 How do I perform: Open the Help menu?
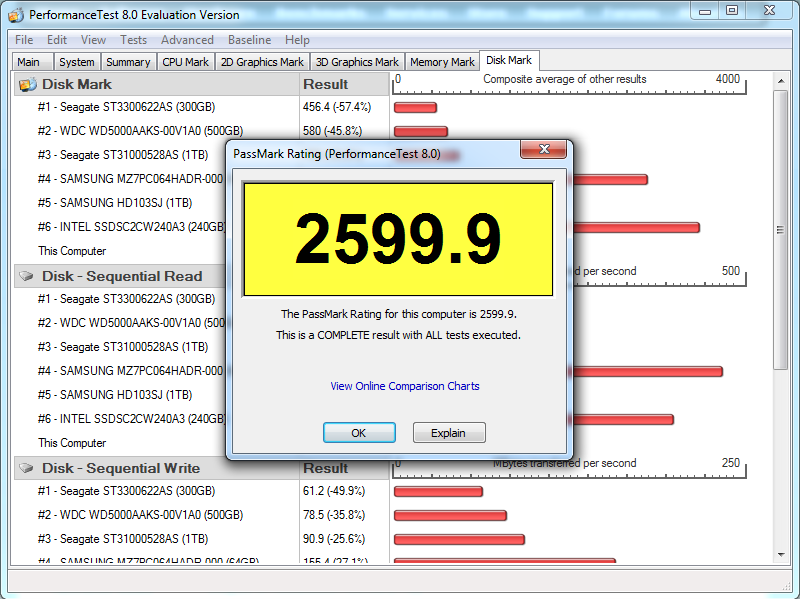click(297, 40)
